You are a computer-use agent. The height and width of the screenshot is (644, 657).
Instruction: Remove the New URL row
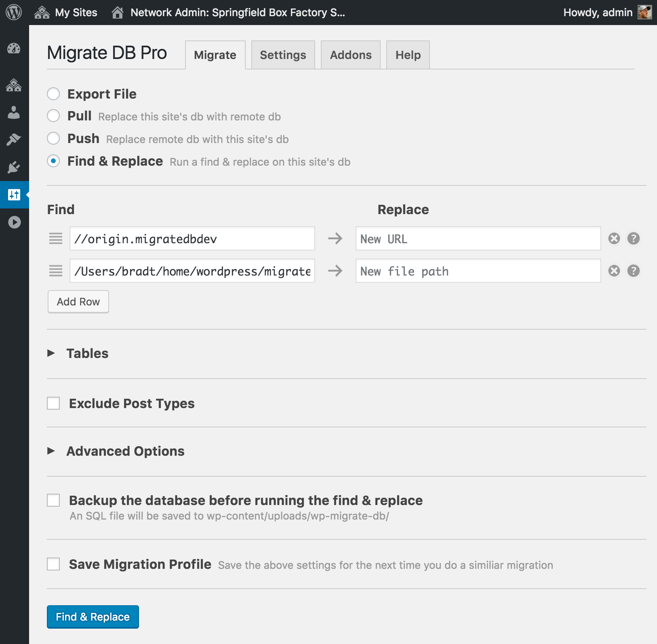[614, 238]
